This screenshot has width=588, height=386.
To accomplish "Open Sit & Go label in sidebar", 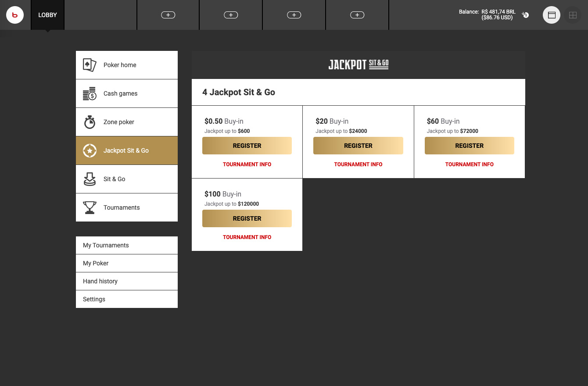I will (x=115, y=179).
